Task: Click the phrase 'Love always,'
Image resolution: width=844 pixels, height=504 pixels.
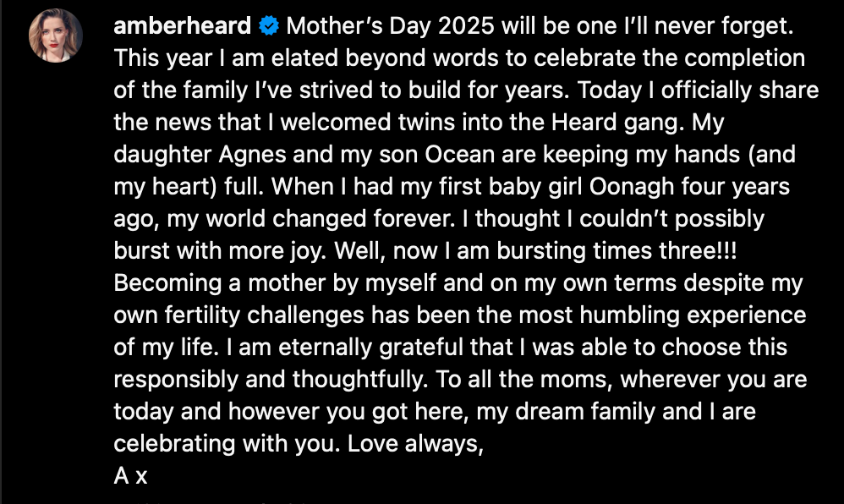Action: tap(415, 444)
